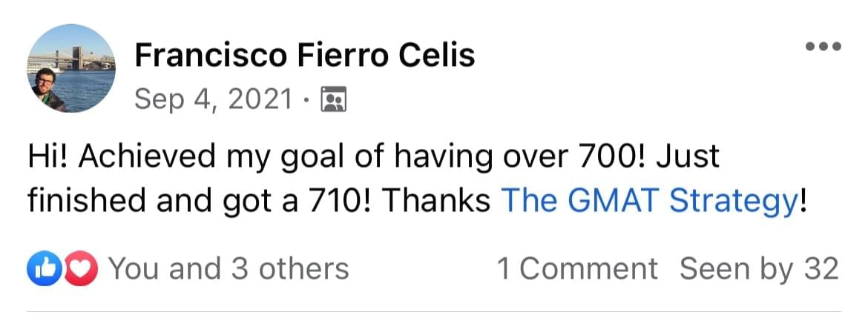The image size is (868, 315).
Task: Open the 1 Comment thread
Action: click(576, 268)
